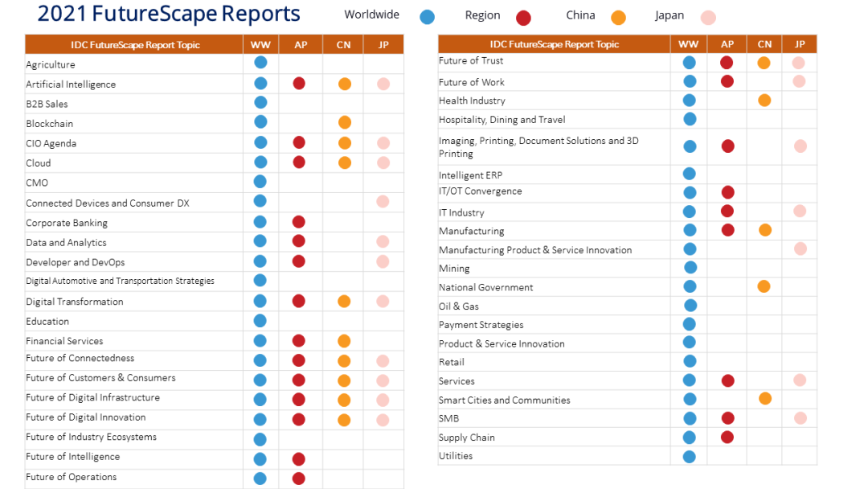Click the Financial Services CN orange dot

344,341
